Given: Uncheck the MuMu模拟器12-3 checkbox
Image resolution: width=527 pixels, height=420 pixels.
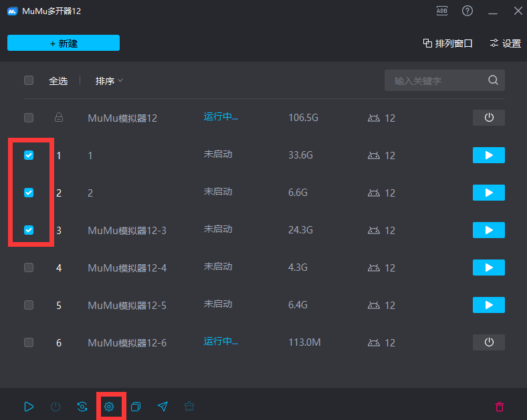Looking at the screenshot, I should [x=29, y=230].
